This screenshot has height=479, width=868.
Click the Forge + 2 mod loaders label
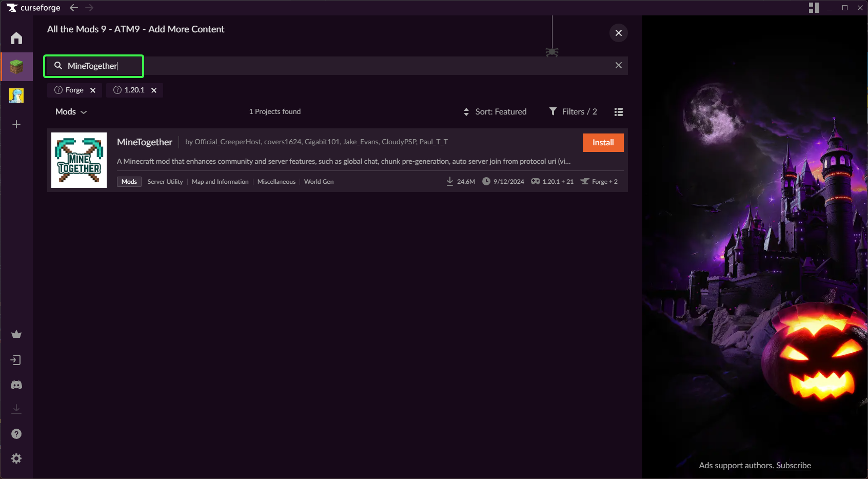tap(599, 182)
